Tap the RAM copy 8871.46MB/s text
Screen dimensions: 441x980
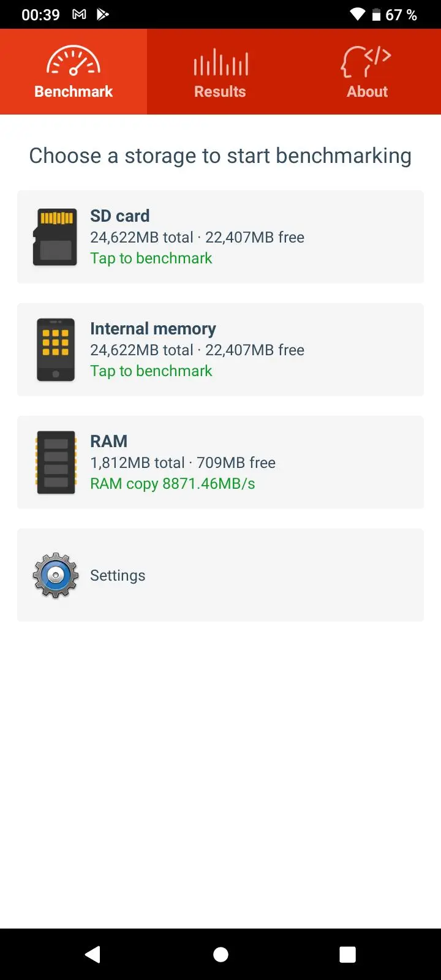click(173, 484)
